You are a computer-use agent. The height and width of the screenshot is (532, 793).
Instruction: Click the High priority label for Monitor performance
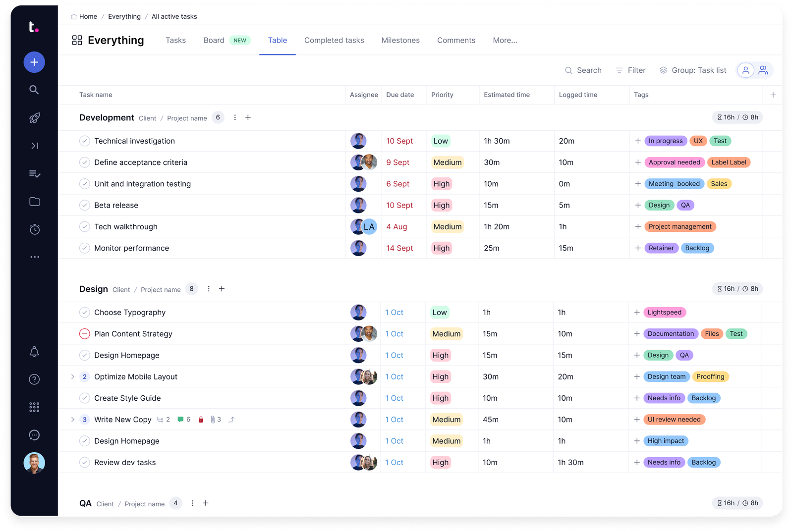[x=441, y=248]
